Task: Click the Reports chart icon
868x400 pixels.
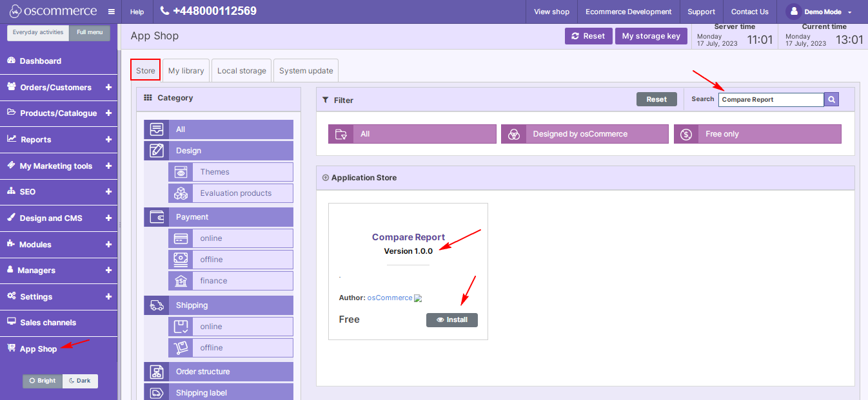Action: (x=12, y=139)
